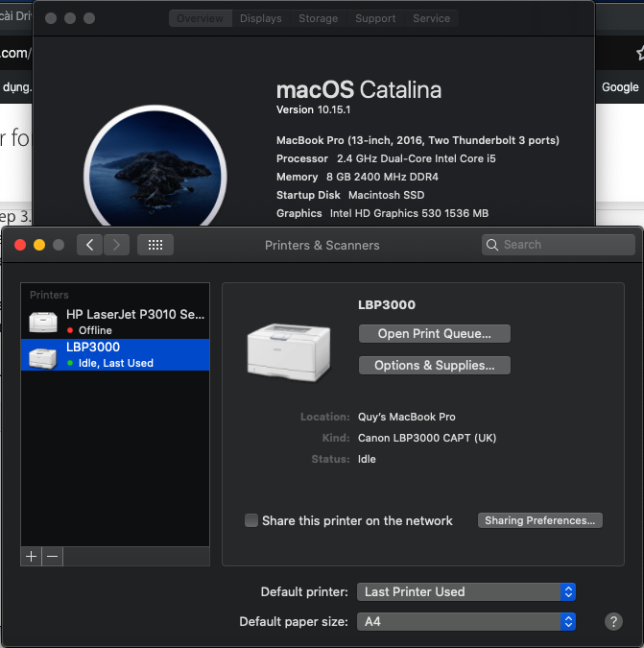Click Open Print Queue button
644x648 pixels.
tap(435, 333)
